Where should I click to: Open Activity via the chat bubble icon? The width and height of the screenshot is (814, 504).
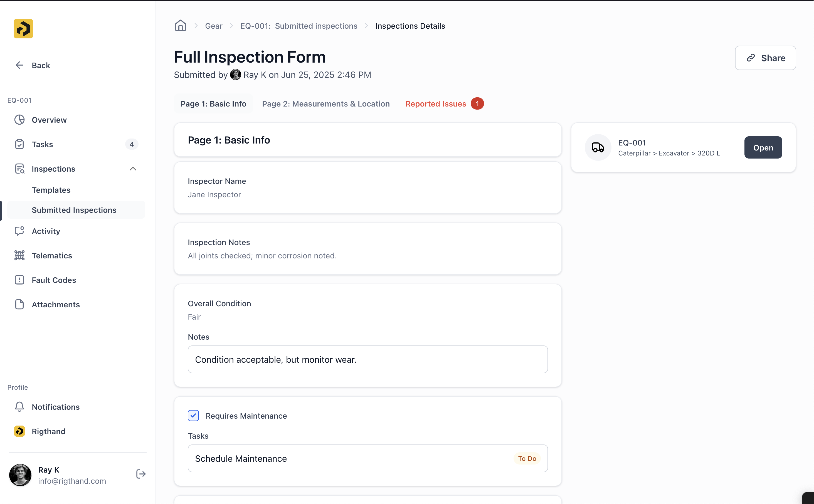[x=19, y=231]
